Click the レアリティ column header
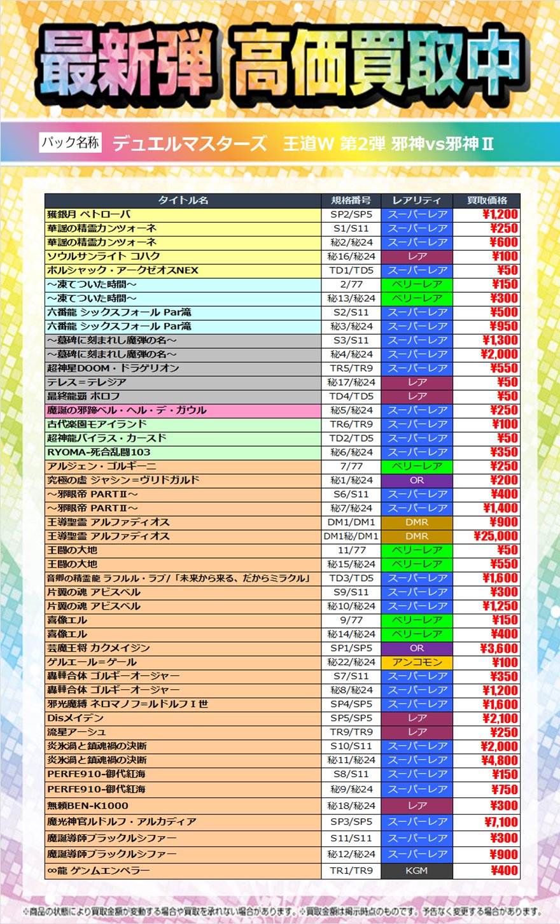The width and height of the screenshot is (560, 924). [417, 200]
